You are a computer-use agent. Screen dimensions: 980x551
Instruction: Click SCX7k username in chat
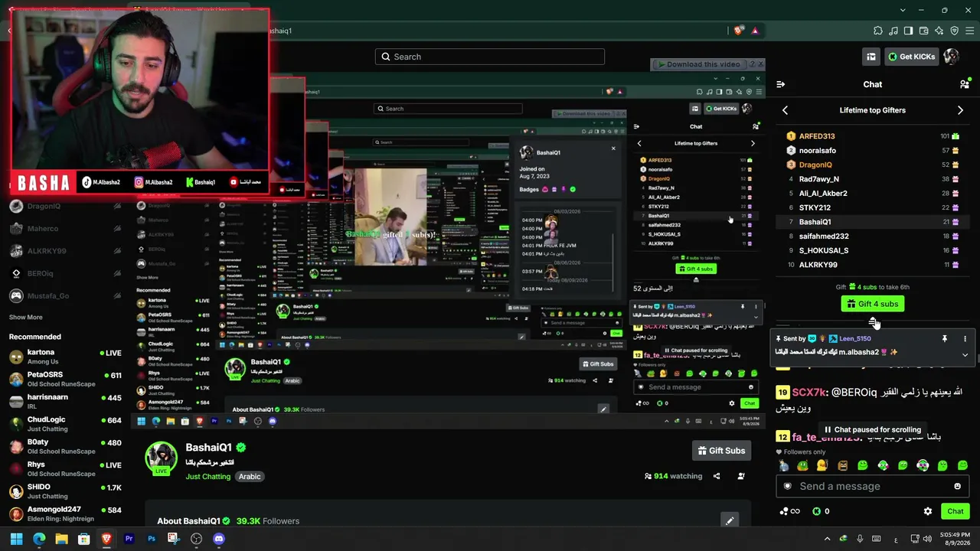pos(809,393)
